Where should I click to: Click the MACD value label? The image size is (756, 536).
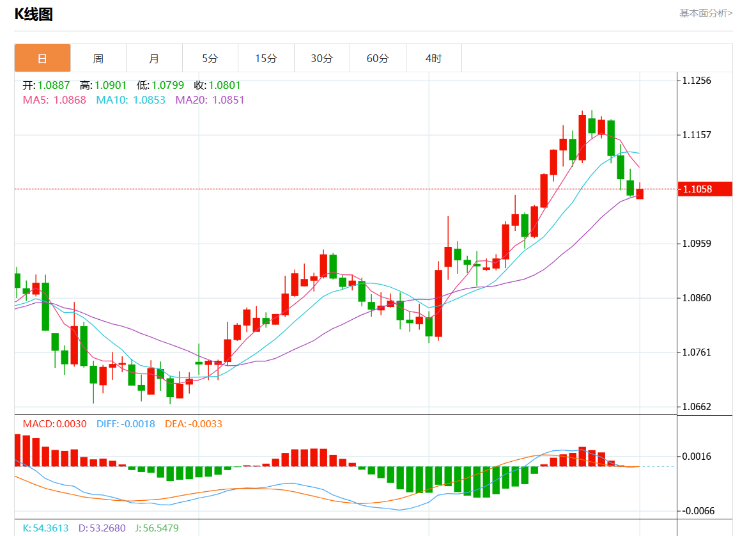coord(54,423)
